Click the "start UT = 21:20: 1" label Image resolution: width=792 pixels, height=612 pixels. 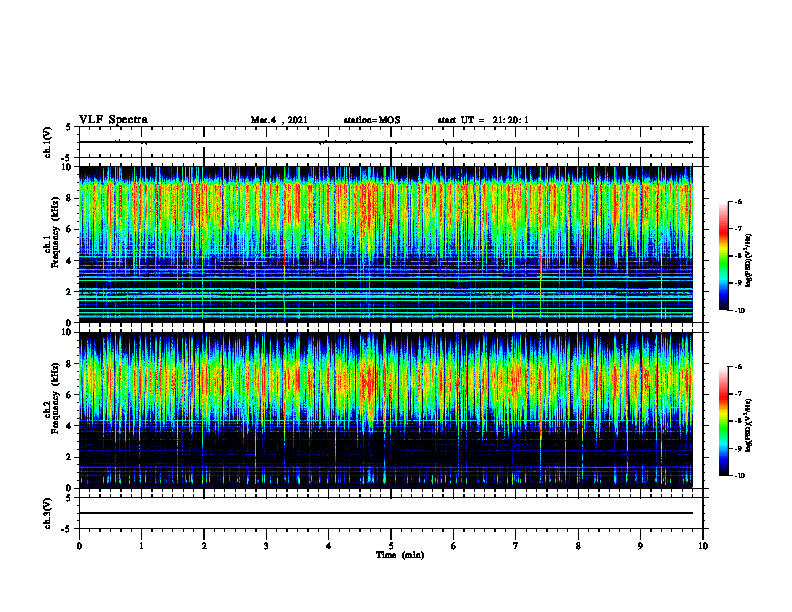(483, 120)
